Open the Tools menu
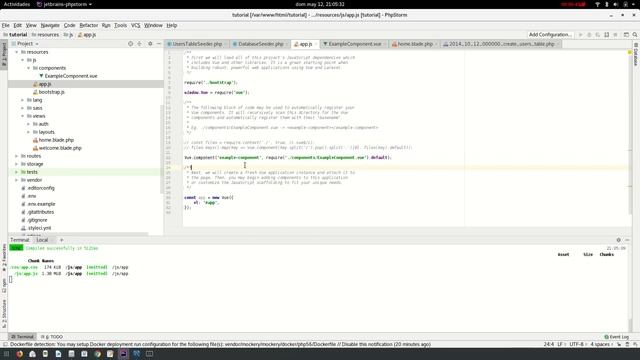 coord(120,25)
